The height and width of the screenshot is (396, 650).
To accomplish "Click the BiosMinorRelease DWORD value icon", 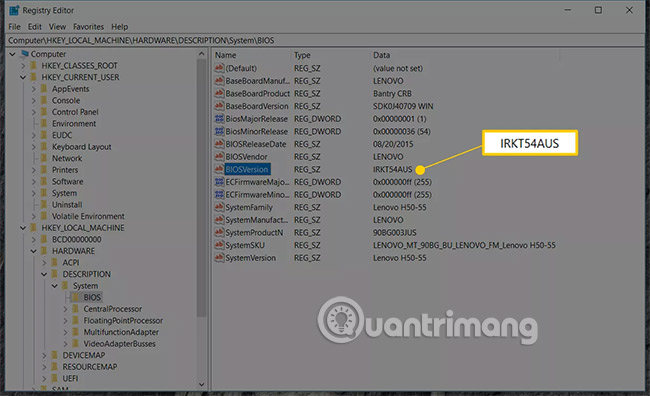I will click(219, 131).
